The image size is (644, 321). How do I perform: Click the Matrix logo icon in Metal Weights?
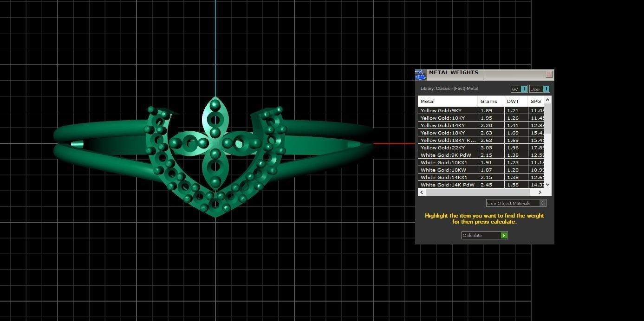[421, 75]
